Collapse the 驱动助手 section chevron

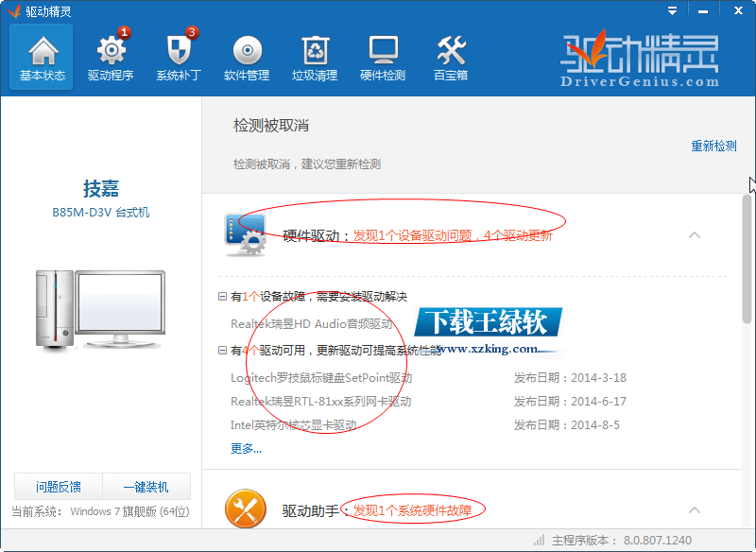[695, 509]
